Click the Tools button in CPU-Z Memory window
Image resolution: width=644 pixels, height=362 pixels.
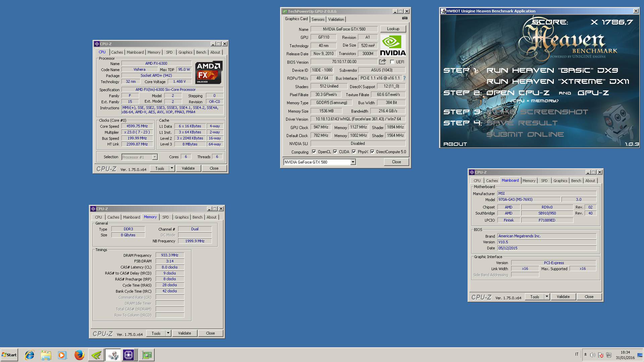[156, 333]
